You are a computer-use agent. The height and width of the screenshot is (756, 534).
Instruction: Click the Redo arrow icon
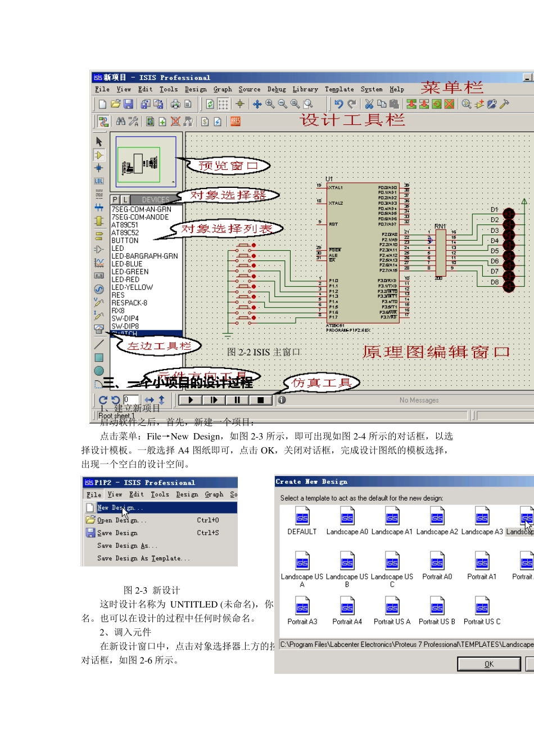[x=351, y=104]
